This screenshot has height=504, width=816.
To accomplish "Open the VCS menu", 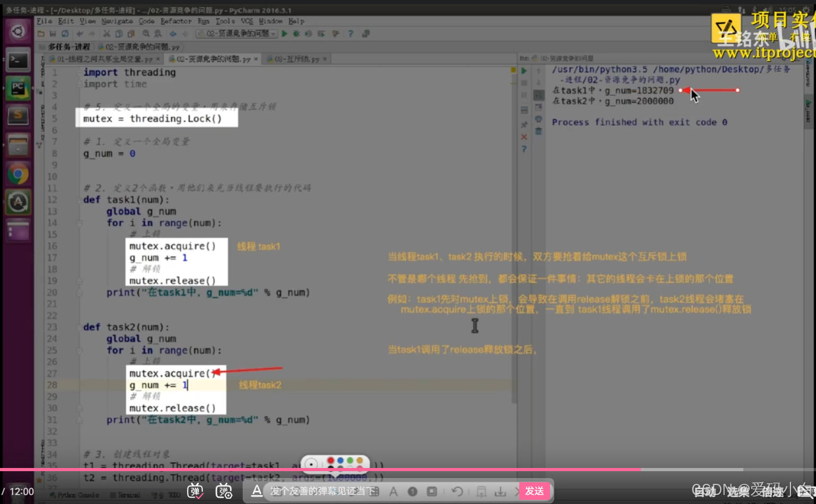I will point(247,21).
